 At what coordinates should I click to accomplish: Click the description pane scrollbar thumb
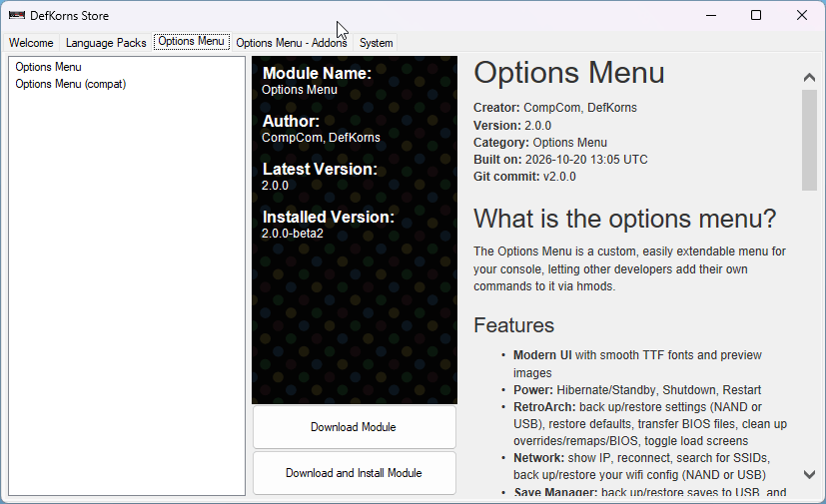pos(809,140)
